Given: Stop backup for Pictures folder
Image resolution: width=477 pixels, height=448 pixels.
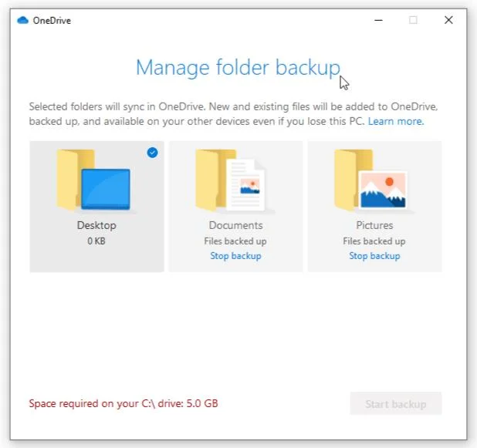Looking at the screenshot, I should point(374,256).
